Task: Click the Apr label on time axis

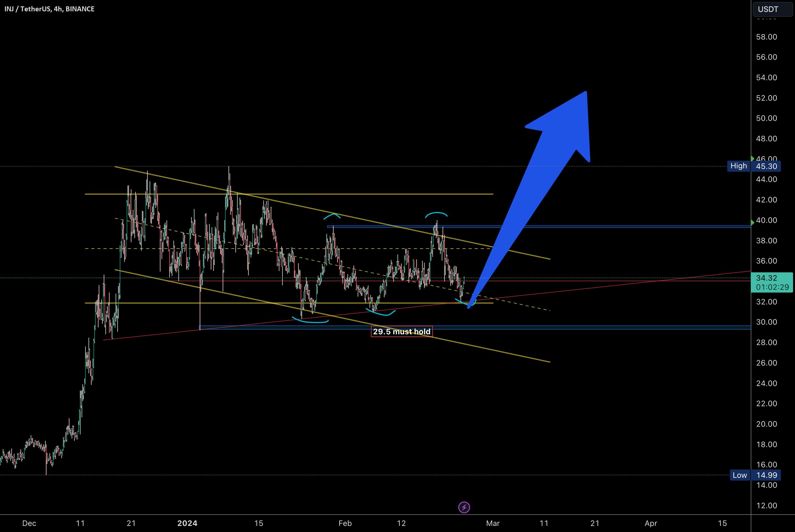Action: click(651, 523)
